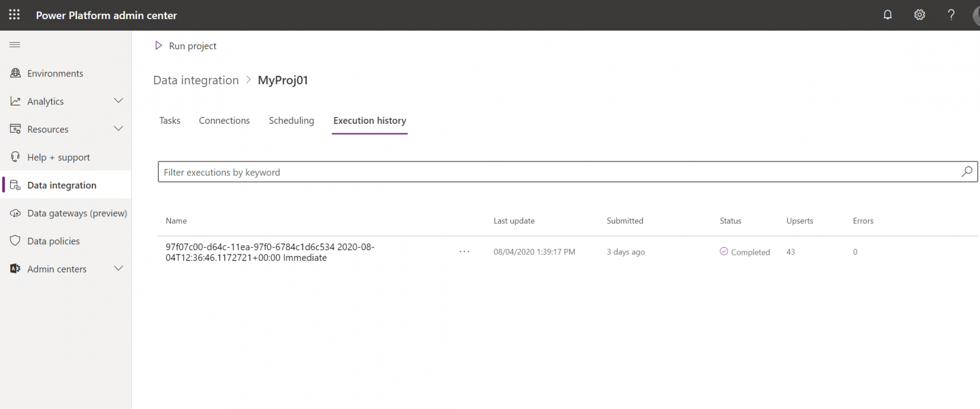The image size is (980, 409).
Task: Click the search magnifier in filter bar
Action: (x=967, y=171)
